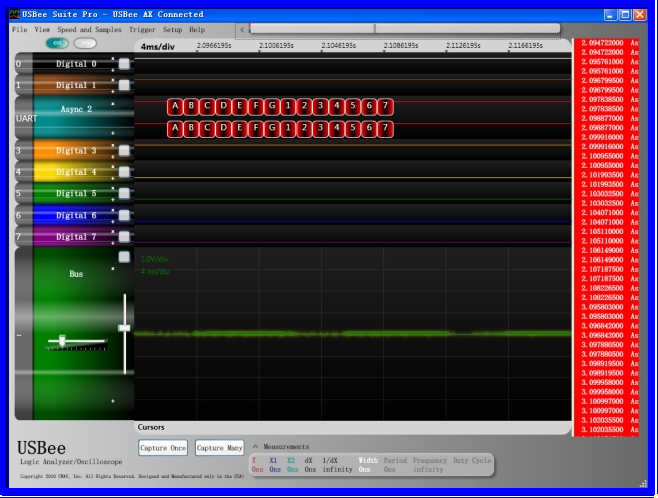
Task: Open the File menu
Action: (x=19, y=29)
